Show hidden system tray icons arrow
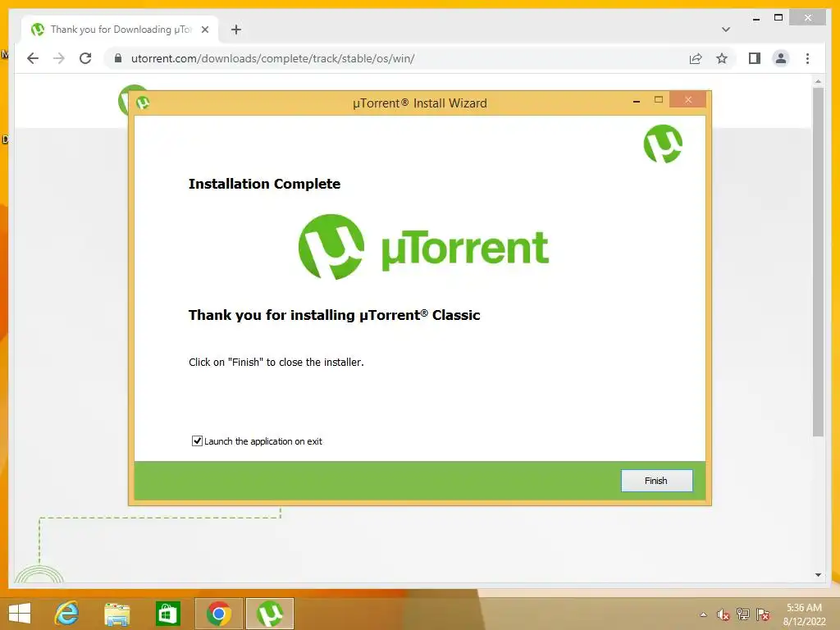Screen dimensions: 840x630 pos(703,614)
